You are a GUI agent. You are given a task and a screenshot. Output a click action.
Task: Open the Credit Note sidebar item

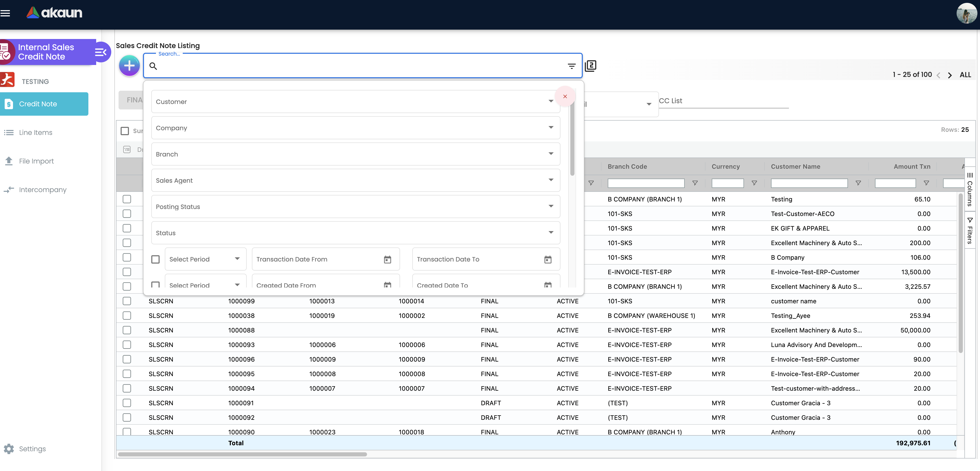point(44,104)
